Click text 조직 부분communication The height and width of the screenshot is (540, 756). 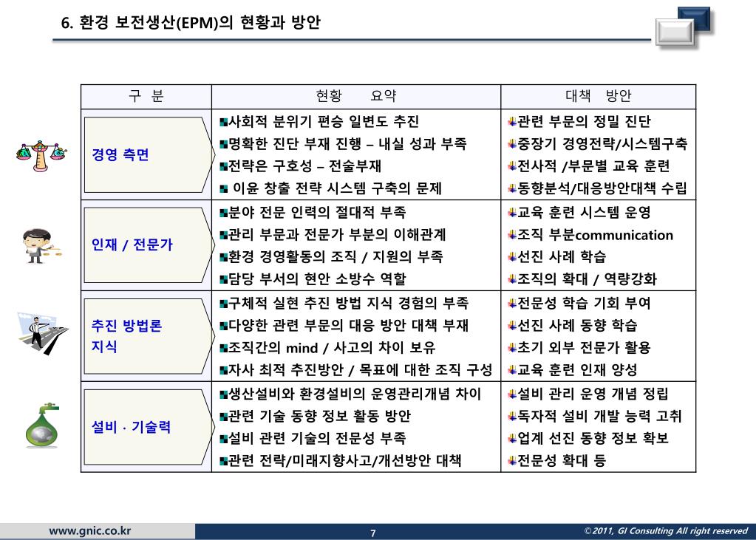[x=595, y=235]
